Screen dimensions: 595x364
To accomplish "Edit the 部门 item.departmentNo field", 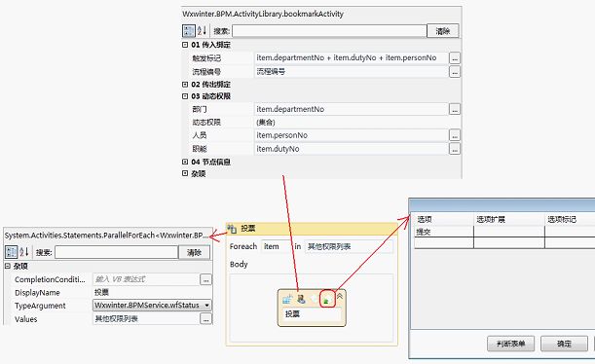I will click(x=351, y=109).
